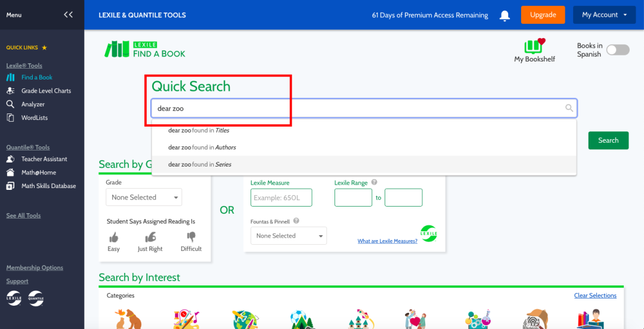Click the orange Upgrade button
644x329 pixels.
pos(543,15)
